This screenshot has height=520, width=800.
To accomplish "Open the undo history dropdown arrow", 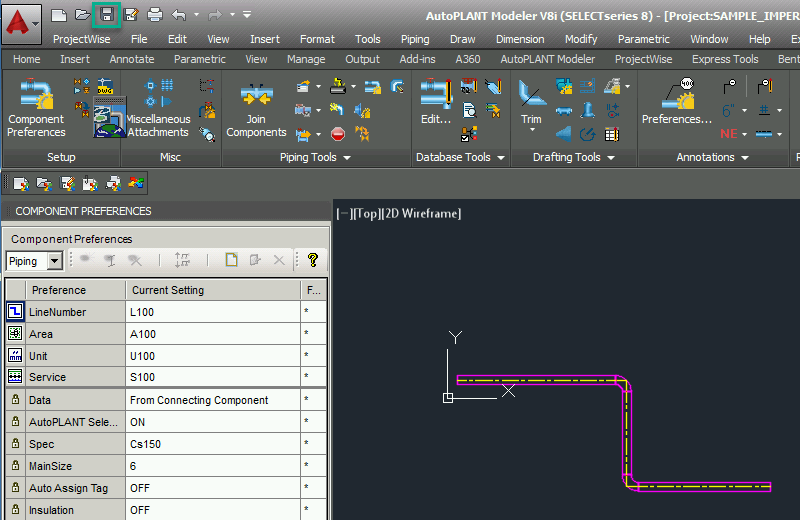I will pyautogui.click(x=196, y=15).
